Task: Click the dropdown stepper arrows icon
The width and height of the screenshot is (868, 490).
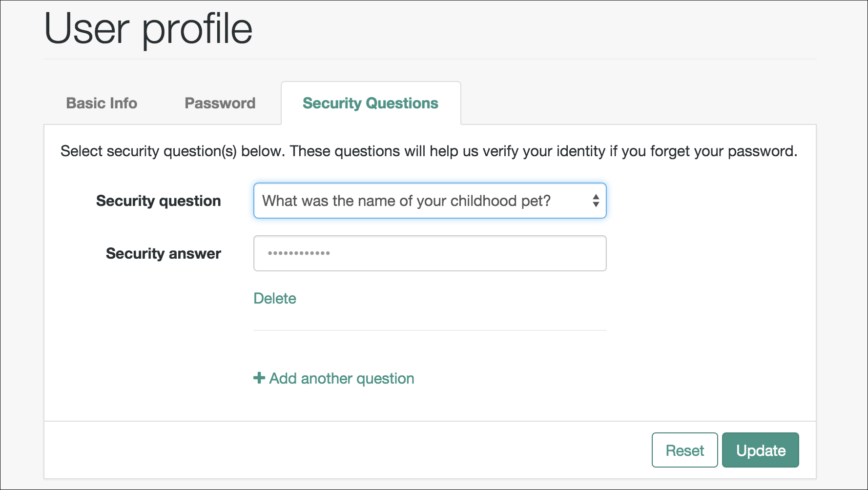Action: [596, 201]
